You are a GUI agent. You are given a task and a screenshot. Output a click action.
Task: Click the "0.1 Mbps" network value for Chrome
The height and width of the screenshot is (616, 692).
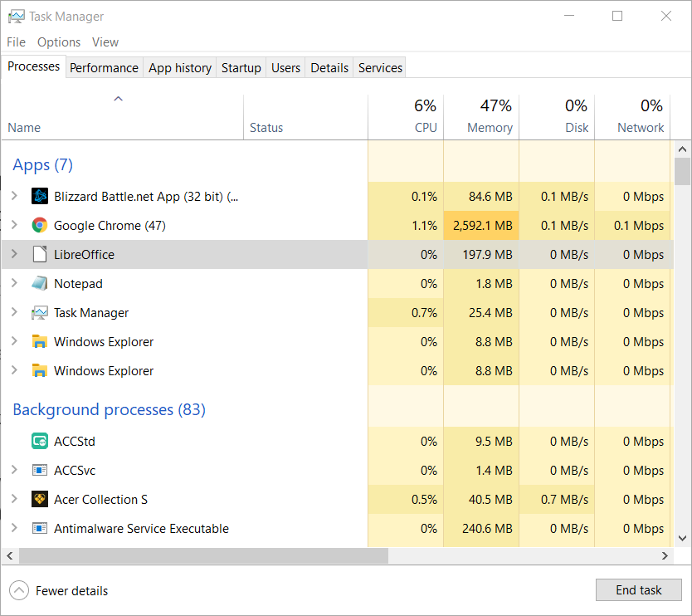tap(639, 226)
